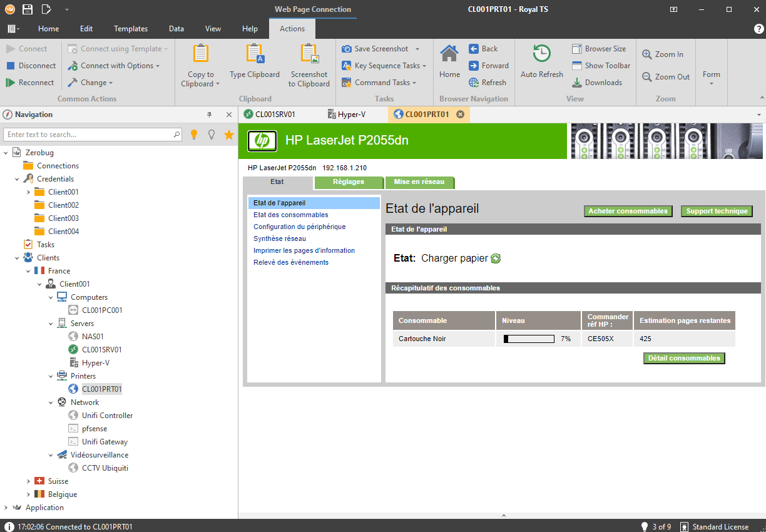Toggle the favorites star filter
Viewport: 766px width, 532px height.
(x=229, y=135)
